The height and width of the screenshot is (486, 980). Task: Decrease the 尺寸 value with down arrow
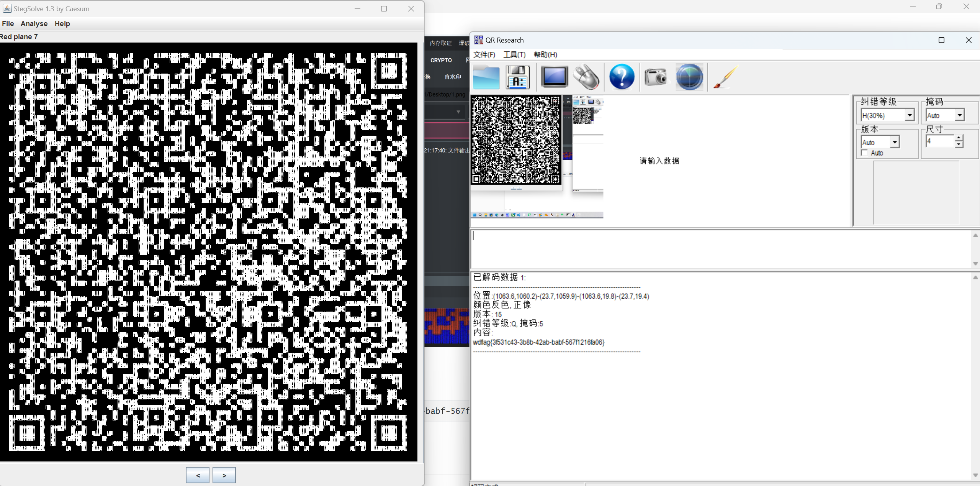pyautogui.click(x=959, y=144)
